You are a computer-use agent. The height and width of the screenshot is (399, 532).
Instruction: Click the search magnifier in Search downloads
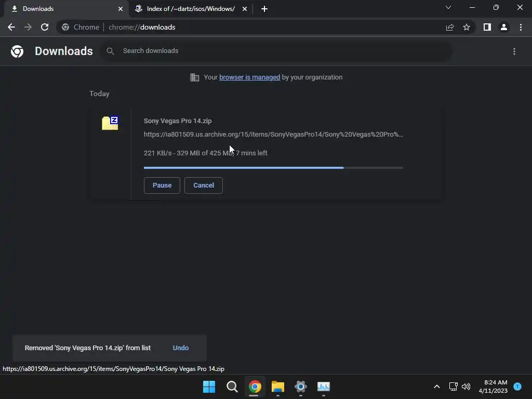click(110, 51)
